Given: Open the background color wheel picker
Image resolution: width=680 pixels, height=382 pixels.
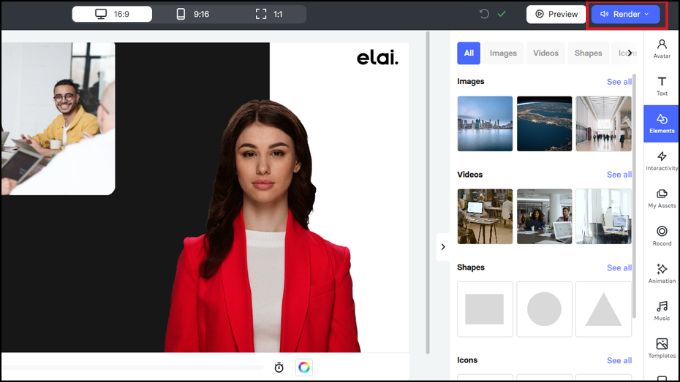Looking at the screenshot, I should pos(304,367).
